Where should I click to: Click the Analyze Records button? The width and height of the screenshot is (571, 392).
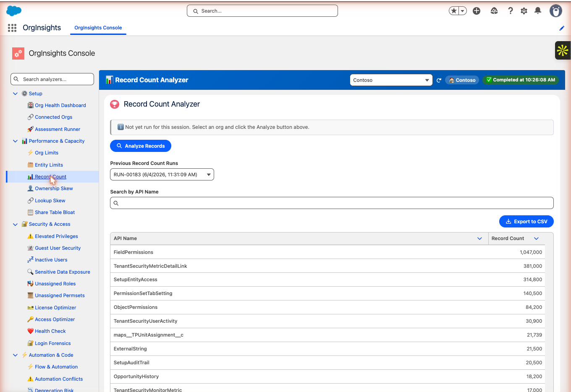coord(141,146)
